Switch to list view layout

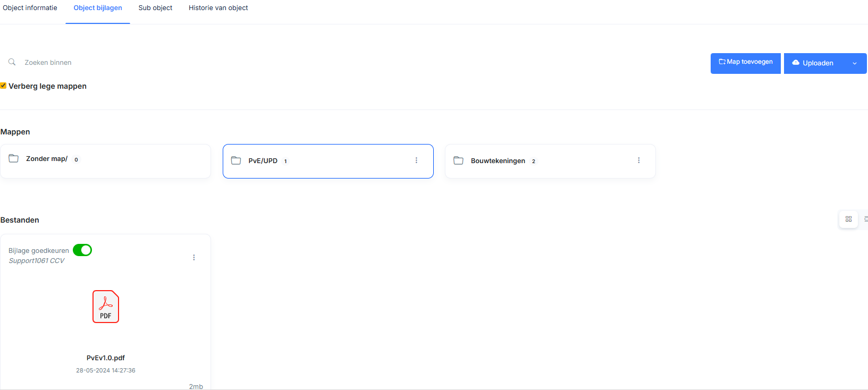(865, 219)
